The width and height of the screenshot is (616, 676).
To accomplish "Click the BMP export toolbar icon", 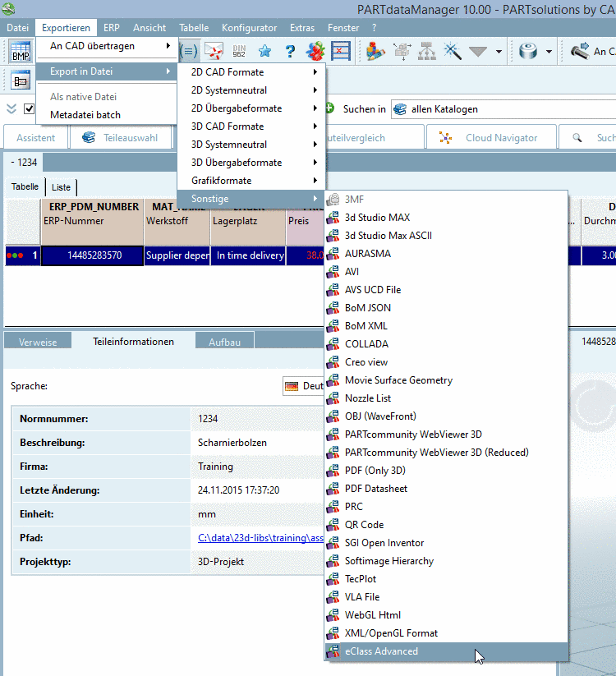I will 21,51.
